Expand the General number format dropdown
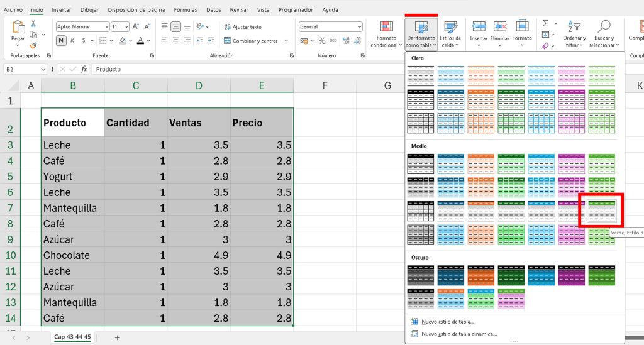644x345 pixels. click(x=359, y=27)
